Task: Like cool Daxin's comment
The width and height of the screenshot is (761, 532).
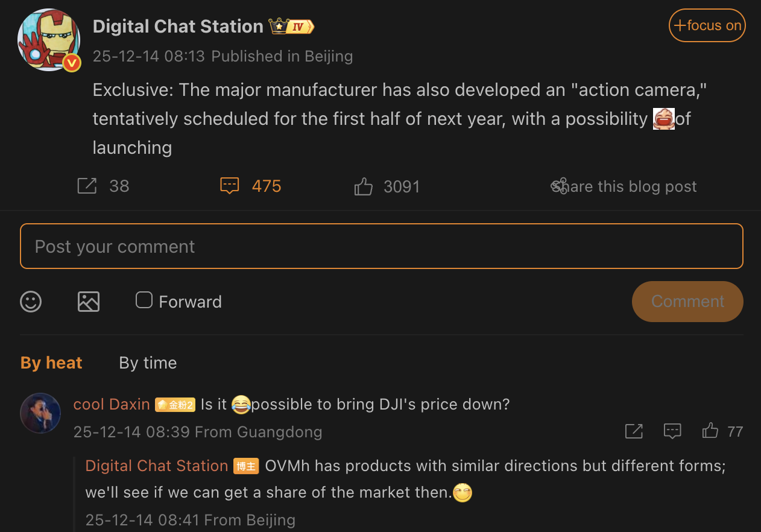Action: pos(710,431)
